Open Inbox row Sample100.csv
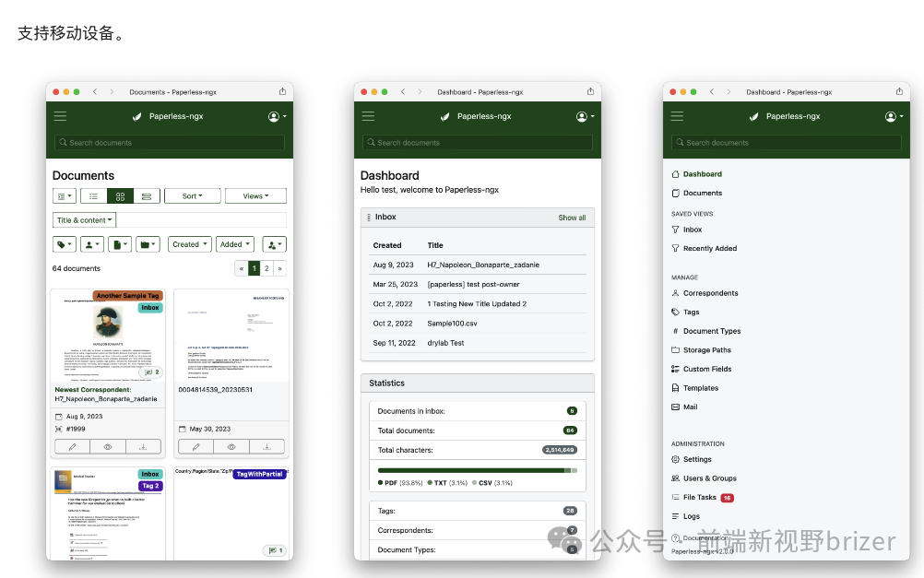 [480, 324]
